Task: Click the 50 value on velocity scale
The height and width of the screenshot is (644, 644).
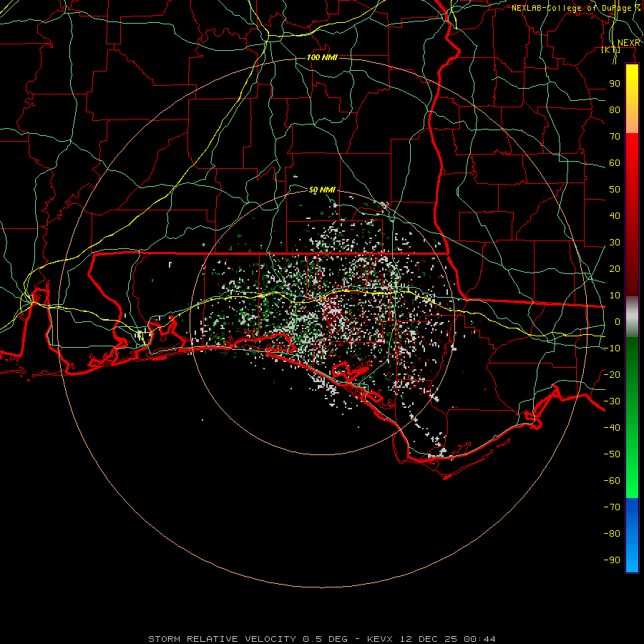Action: (x=615, y=190)
